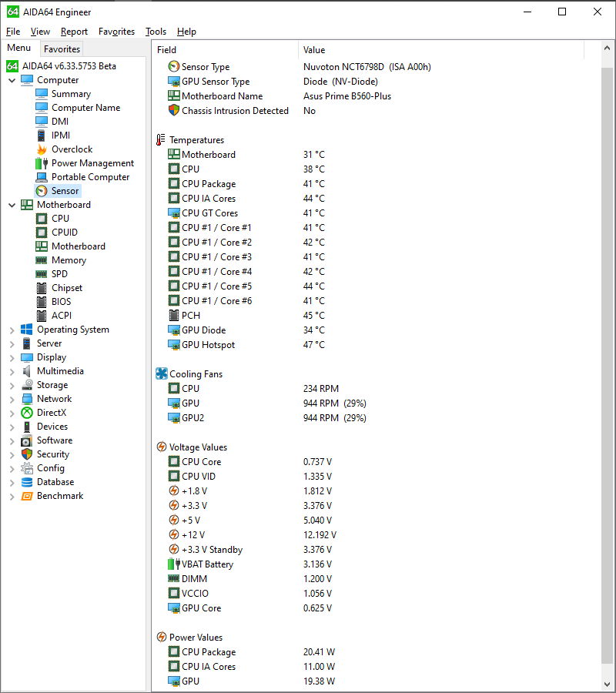The height and width of the screenshot is (693, 616).
Task: Expand the Operating System node
Action: coord(12,330)
